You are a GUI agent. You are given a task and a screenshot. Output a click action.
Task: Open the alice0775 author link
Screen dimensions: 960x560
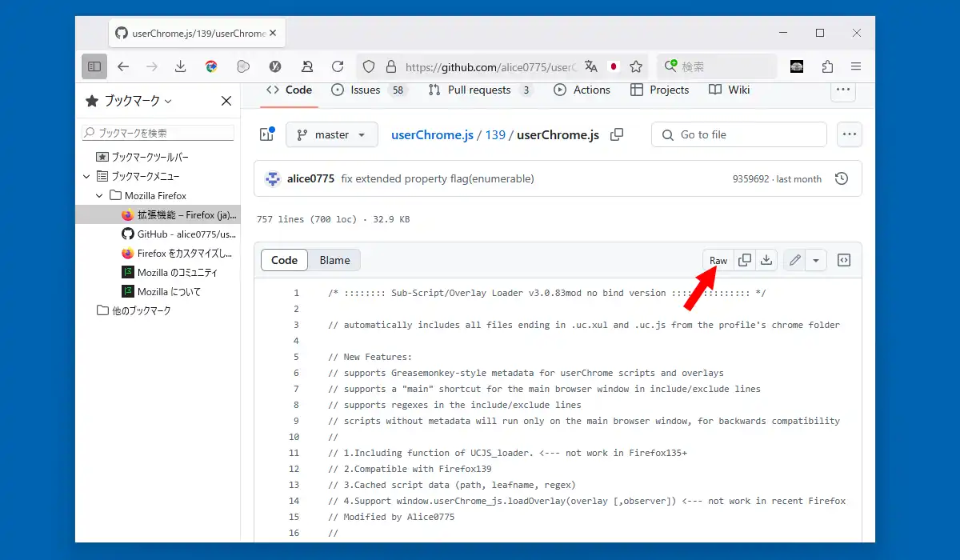pos(310,178)
